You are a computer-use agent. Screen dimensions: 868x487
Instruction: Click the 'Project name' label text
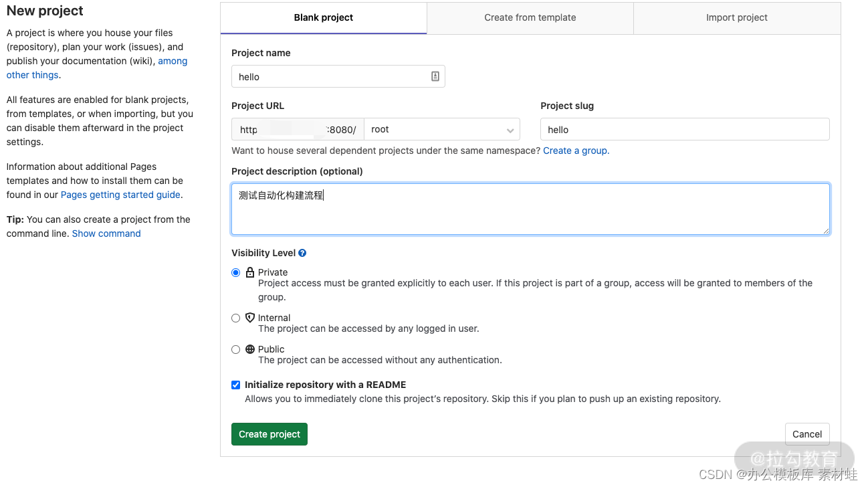[x=261, y=53]
